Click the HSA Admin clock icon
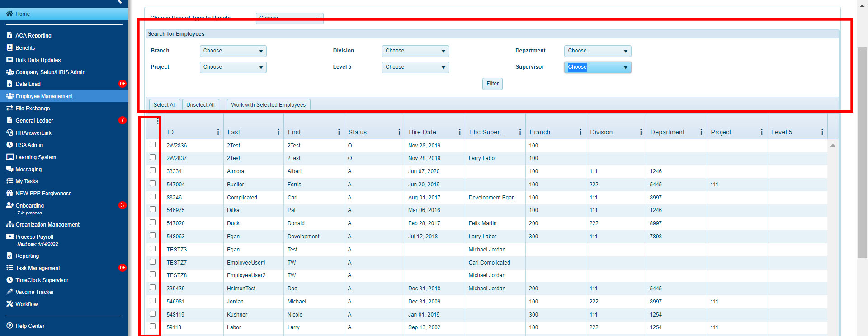 (x=9, y=145)
